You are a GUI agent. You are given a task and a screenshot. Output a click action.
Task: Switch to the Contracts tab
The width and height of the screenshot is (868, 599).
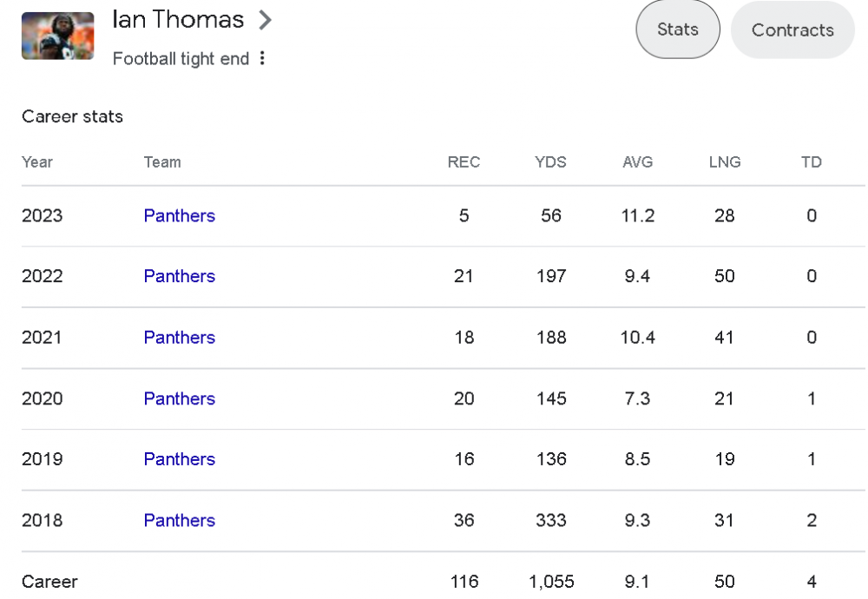coord(792,30)
